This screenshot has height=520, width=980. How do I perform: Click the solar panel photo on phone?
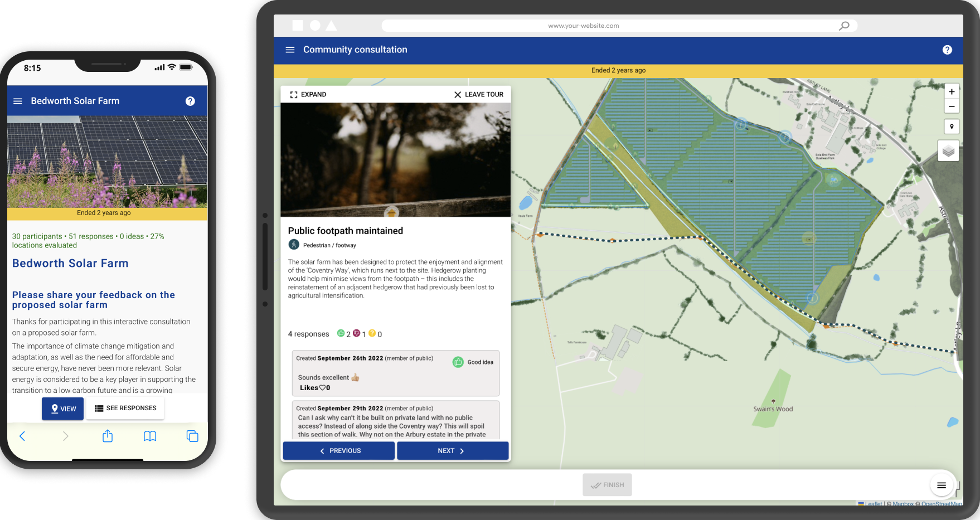coord(107,162)
